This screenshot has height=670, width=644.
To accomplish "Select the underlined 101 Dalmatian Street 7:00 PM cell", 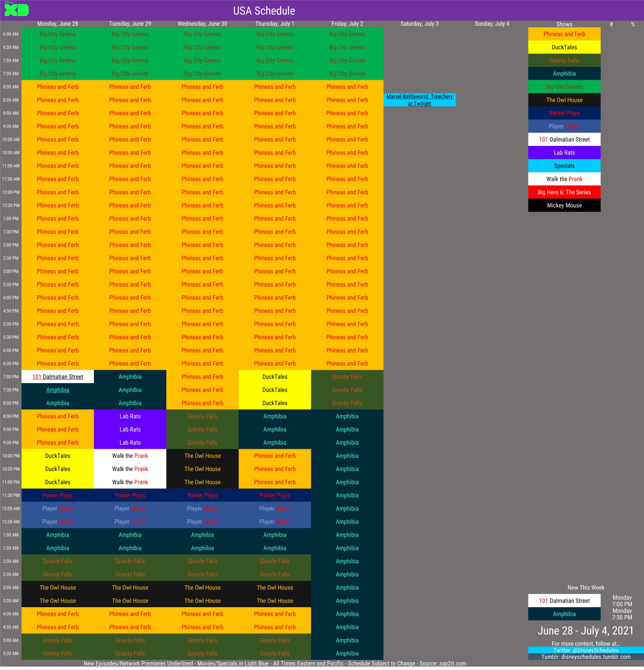I will 58,377.
